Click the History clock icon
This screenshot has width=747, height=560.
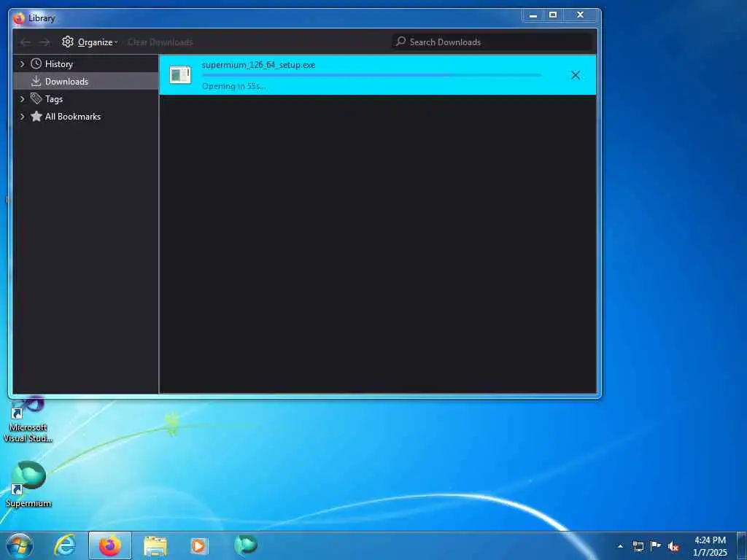point(36,64)
